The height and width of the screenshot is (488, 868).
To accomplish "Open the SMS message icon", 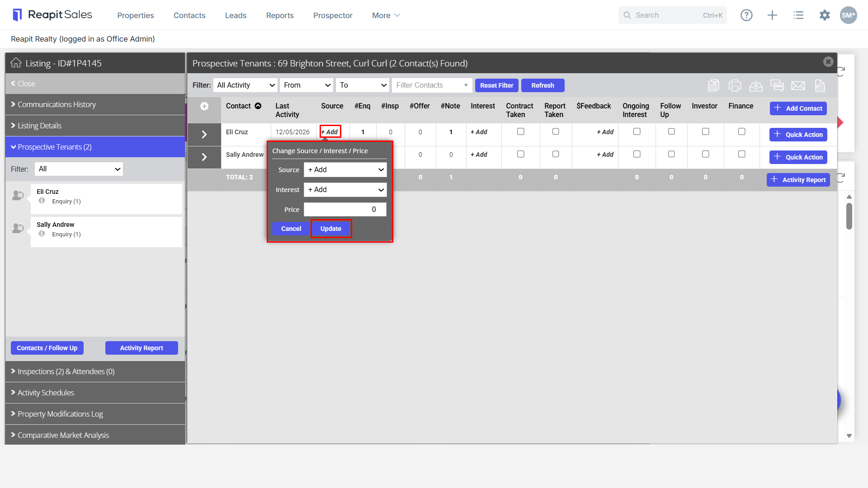I will click(777, 85).
